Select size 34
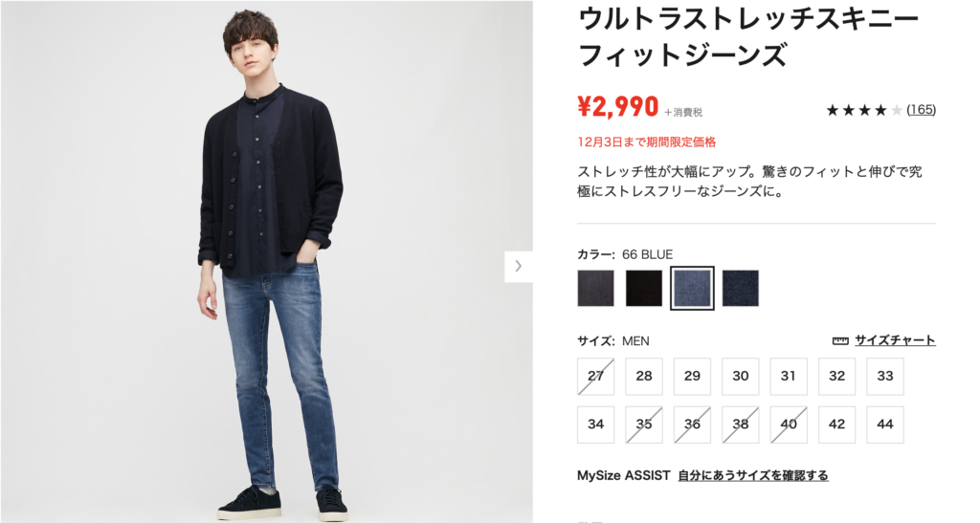980x523 pixels. 595,425
